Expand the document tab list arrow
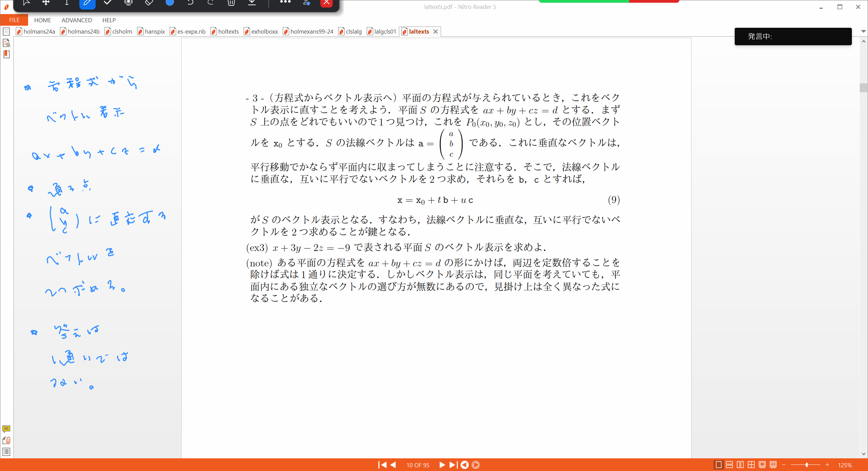The height and width of the screenshot is (471, 868). (x=863, y=31)
